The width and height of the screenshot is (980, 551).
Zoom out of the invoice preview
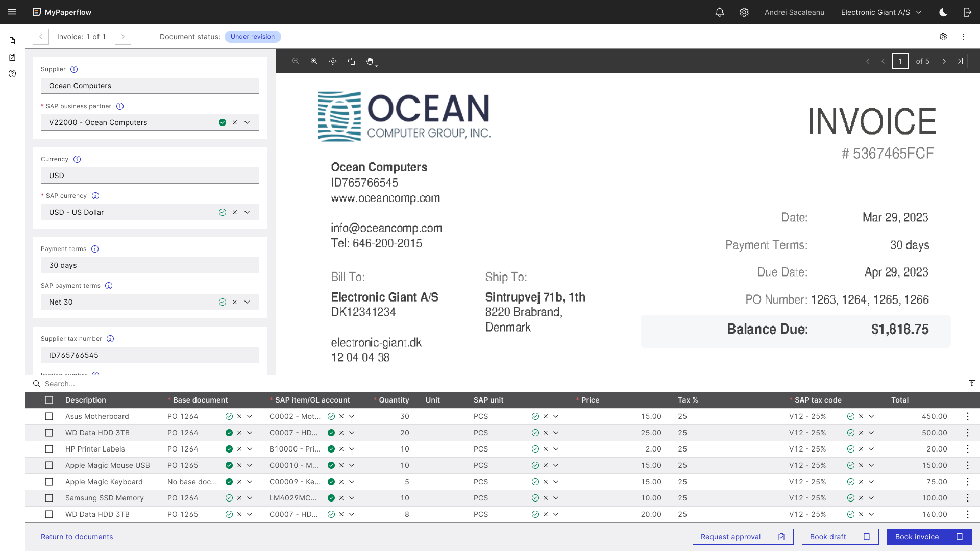click(x=296, y=61)
